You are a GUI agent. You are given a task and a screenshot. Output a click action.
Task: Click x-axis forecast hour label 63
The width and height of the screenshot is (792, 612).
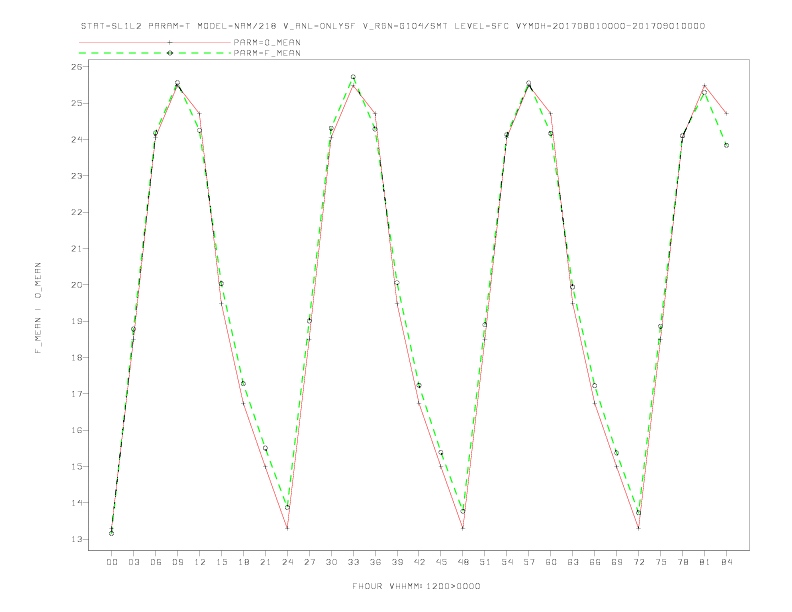[573, 562]
